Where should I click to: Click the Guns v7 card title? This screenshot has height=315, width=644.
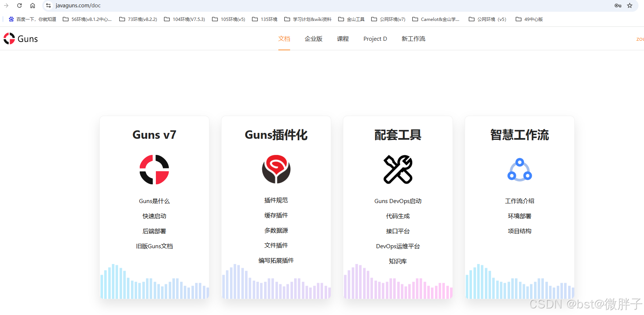pos(154,135)
